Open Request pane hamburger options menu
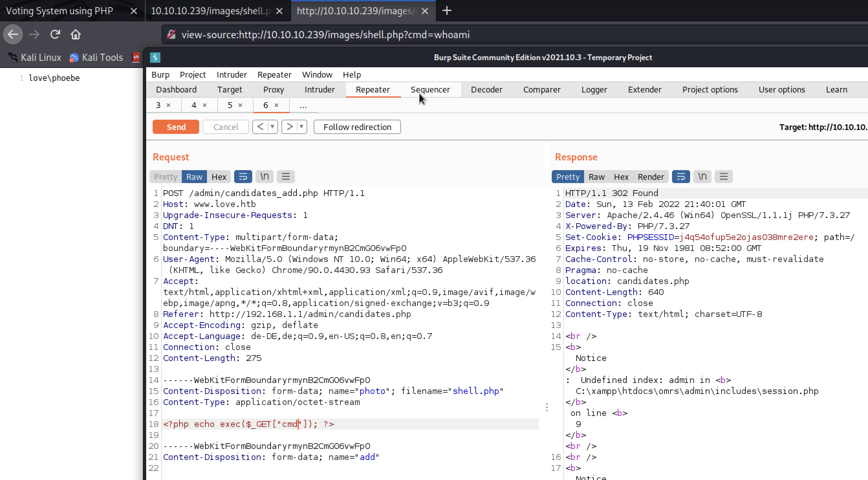Viewport: 868px width, 480px height. click(286, 177)
